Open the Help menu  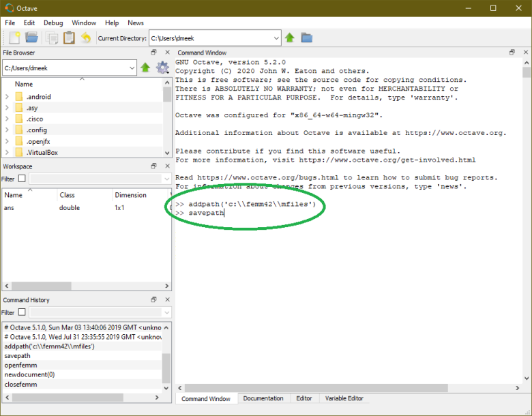click(112, 23)
